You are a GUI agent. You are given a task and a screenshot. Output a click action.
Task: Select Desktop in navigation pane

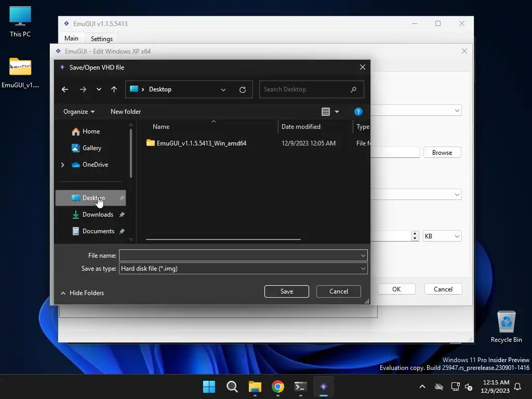[x=90, y=198]
